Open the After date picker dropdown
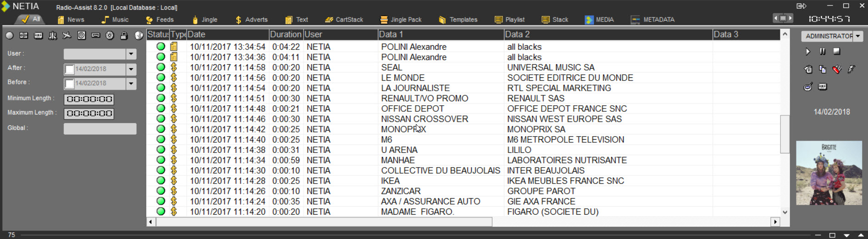 tap(131, 69)
